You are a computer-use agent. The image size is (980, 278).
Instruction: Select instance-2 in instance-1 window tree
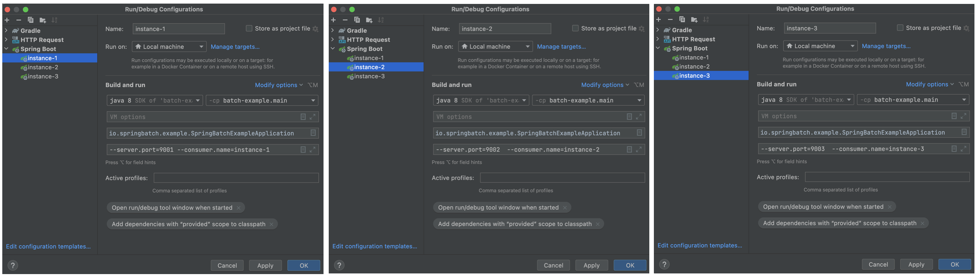(x=50, y=67)
